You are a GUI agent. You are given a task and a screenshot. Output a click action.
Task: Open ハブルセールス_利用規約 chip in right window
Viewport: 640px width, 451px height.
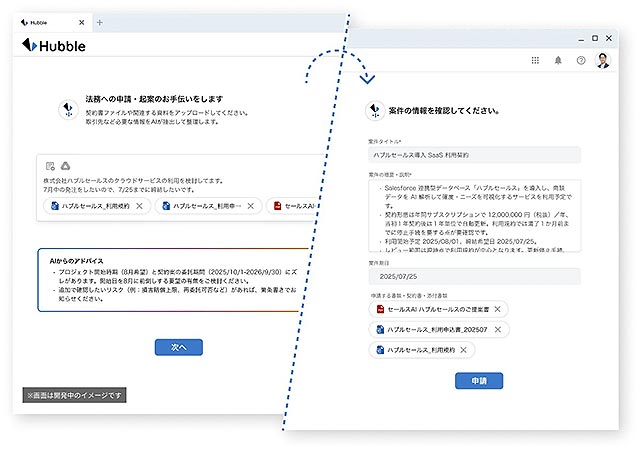click(x=422, y=350)
